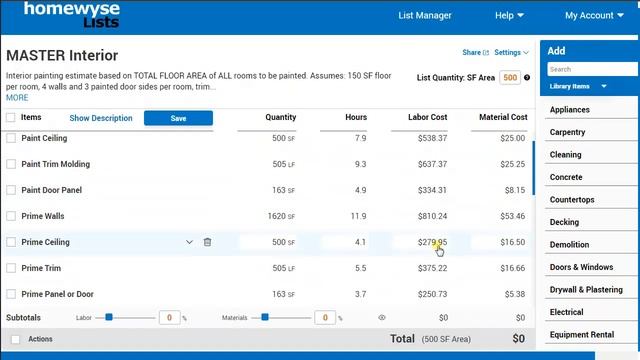Viewport: 640px width, 360px height.
Task: Click the Paint Trim Molding item name
Action: point(56,164)
